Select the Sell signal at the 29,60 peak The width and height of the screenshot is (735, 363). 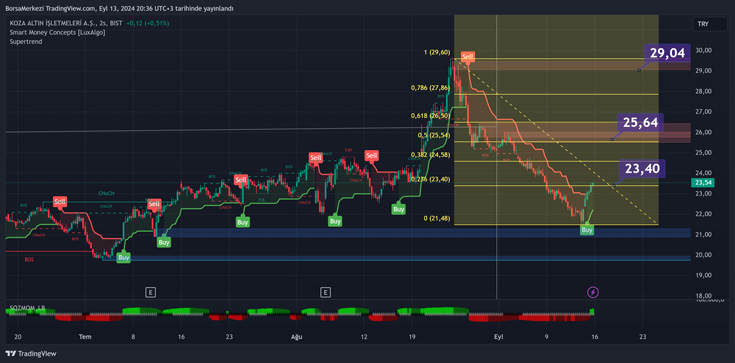pos(467,57)
